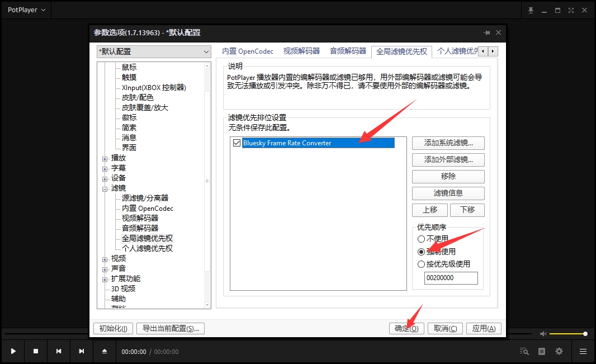The width and height of the screenshot is (596, 364).
Task: Switch to 音频解码器 tab
Action: (348, 51)
